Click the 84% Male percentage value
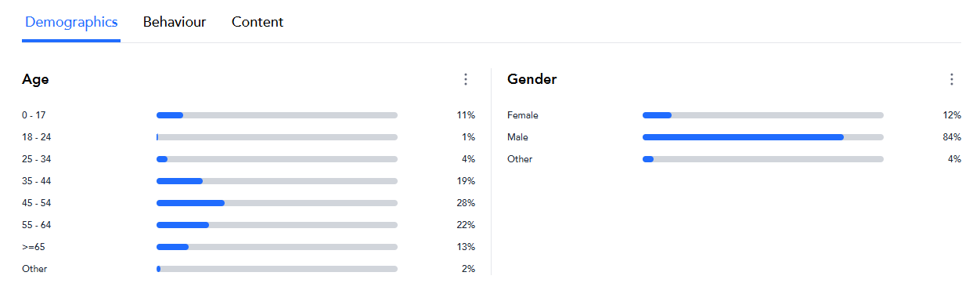Screen dimensions: 980x294 [x=952, y=137]
